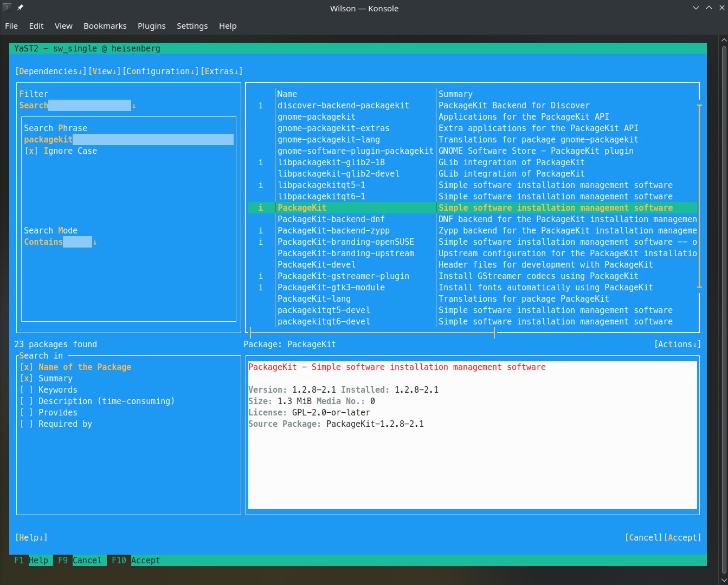
Task: Toggle Name of the Package checkbox
Action: (x=76, y=367)
